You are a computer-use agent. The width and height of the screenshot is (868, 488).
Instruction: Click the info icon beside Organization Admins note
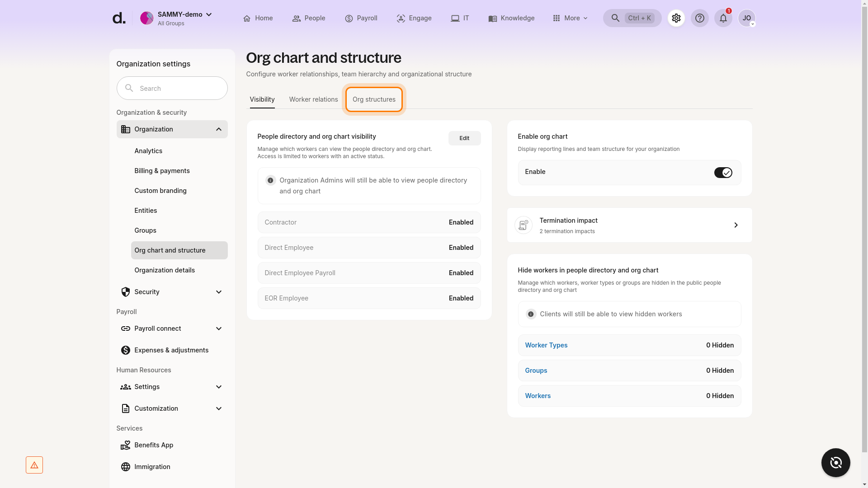(270, 180)
